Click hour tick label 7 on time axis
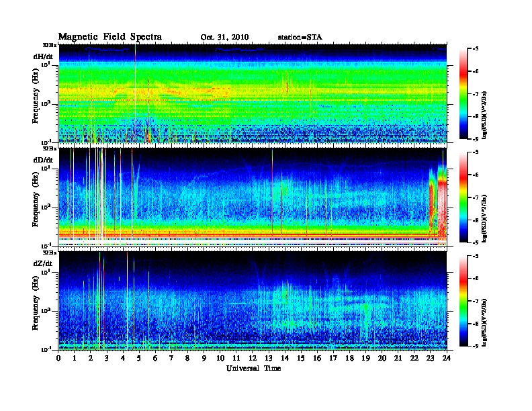 (171, 358)
